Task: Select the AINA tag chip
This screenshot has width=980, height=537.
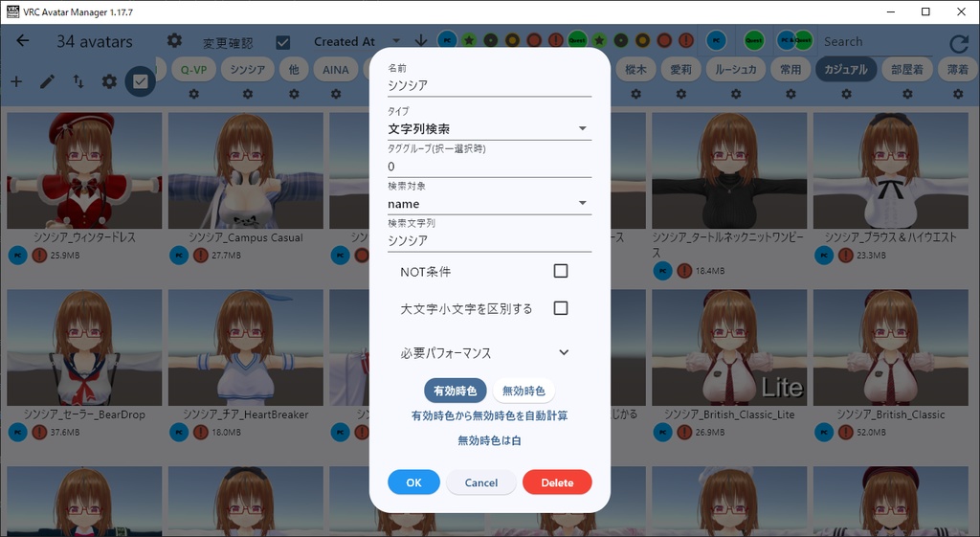Action: point(336,69)
